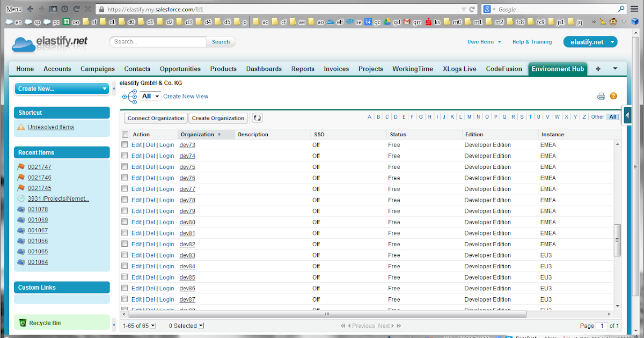Select the dev73 row checkbox
The image size is (644, 338).
click(x=125, y=145)
